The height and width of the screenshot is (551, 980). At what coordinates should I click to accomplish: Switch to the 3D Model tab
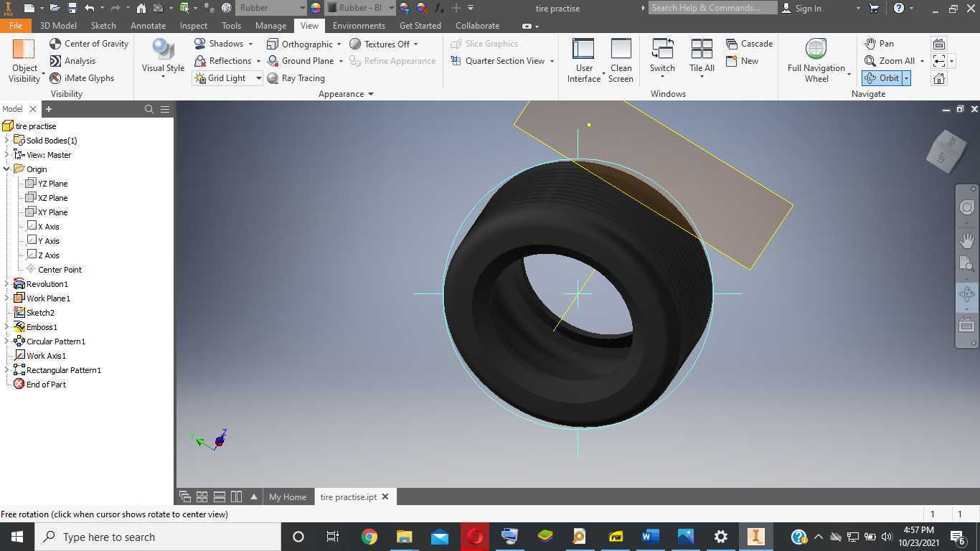58,25
